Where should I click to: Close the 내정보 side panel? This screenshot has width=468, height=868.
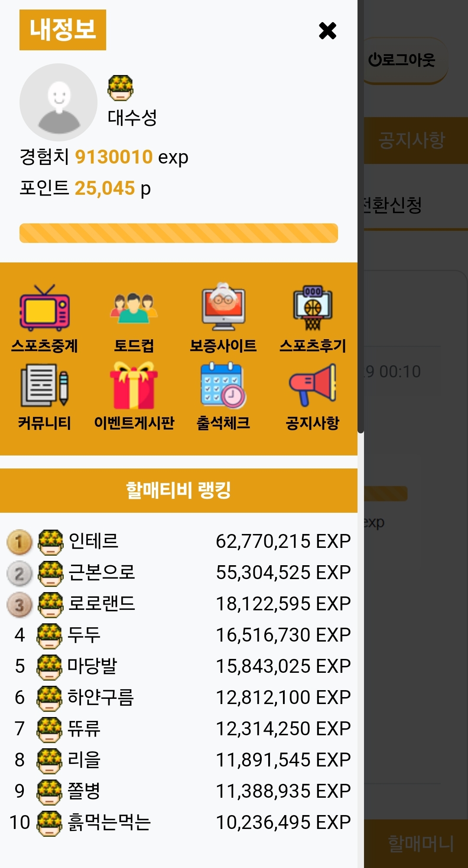pos(328,31)
